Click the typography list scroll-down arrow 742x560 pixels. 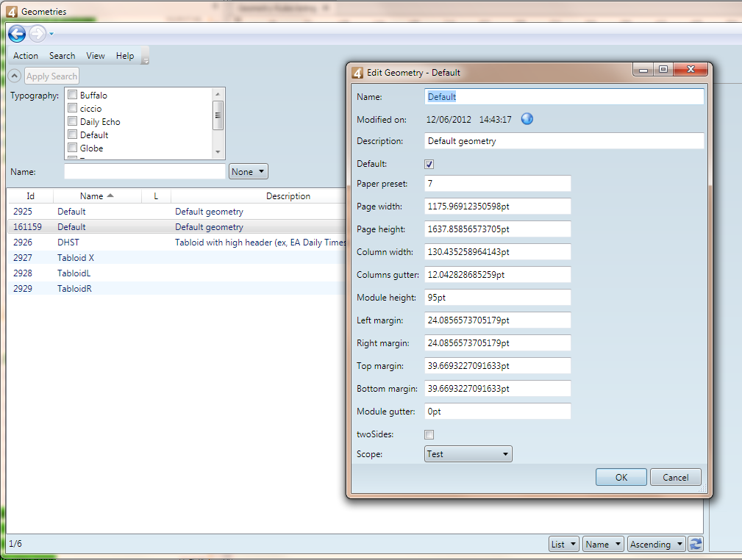[x=218, y=152]
